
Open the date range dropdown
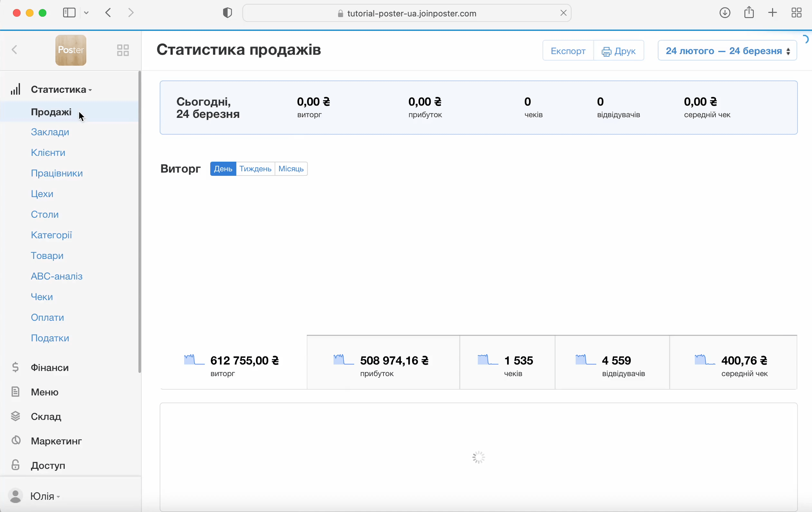727,51
